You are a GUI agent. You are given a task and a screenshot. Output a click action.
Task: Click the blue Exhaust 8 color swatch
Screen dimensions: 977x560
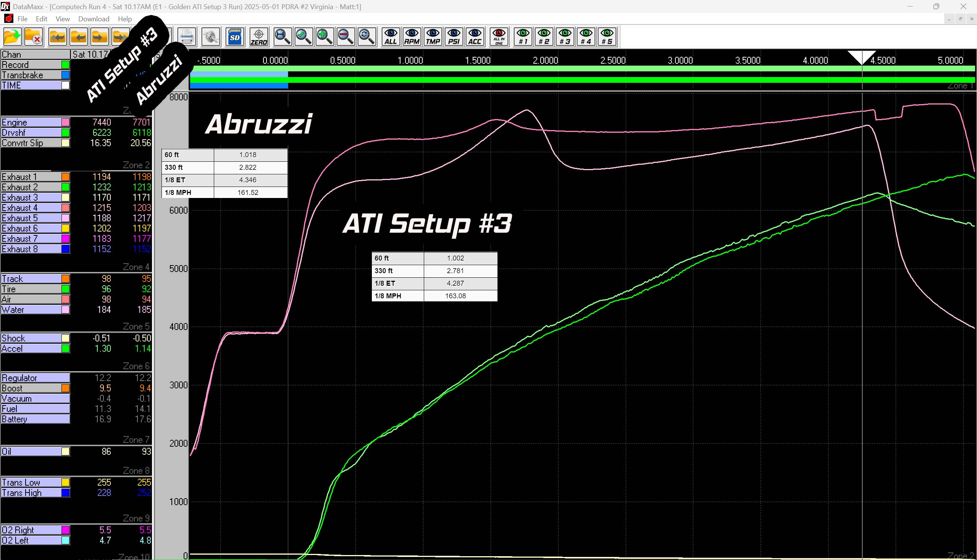(66, 249)
